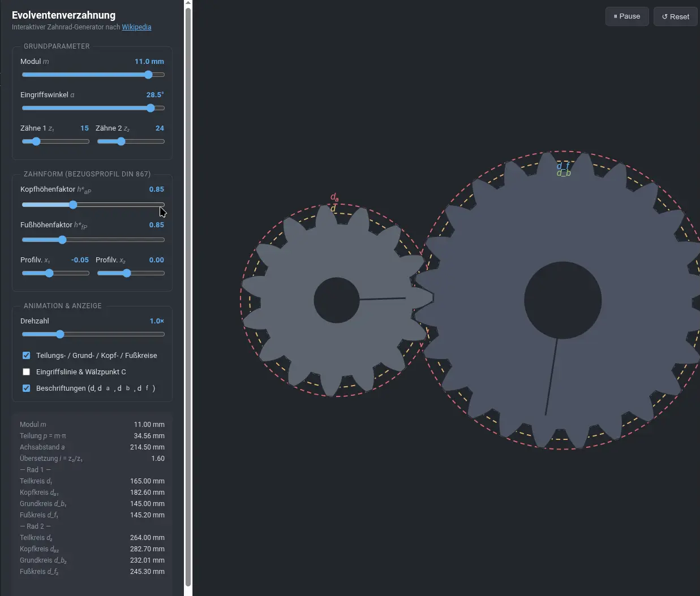This screenshot has height=596, width=700.
Task: Reset all gear parameters
Action: point(675,16)
